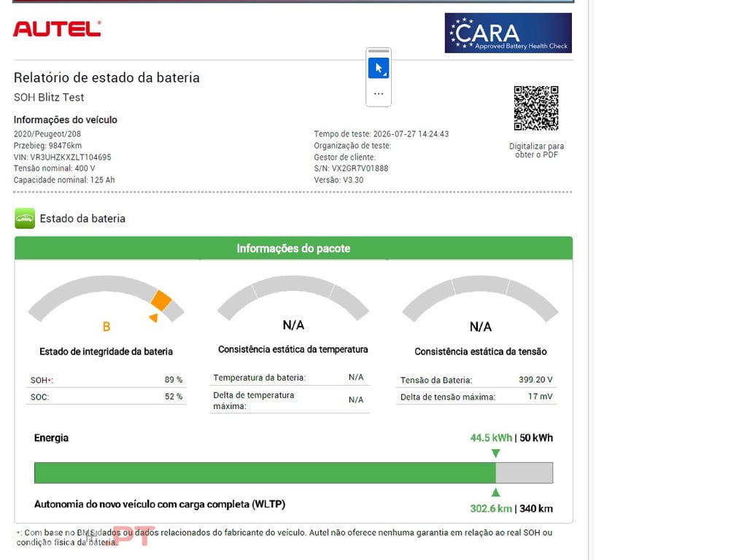The width and height of the screenshot is (747, 560).
Task: Open the three-dots more options menu
Action: 379,94
